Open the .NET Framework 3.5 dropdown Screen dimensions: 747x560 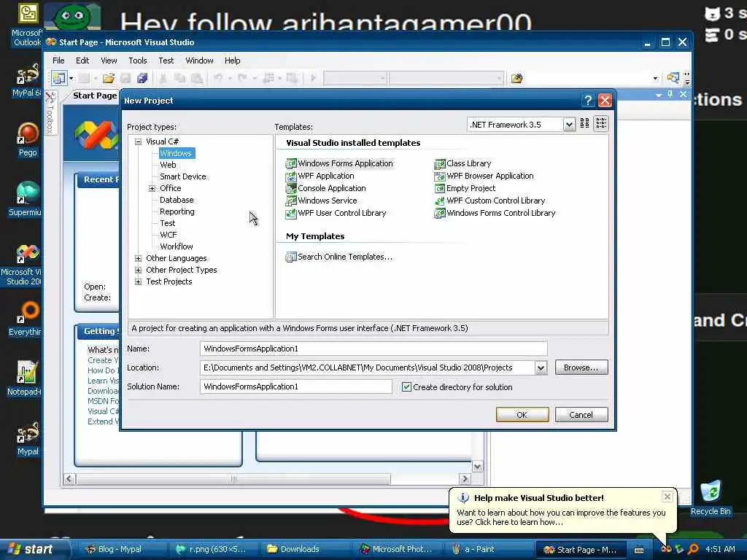(x=569, y=125)
